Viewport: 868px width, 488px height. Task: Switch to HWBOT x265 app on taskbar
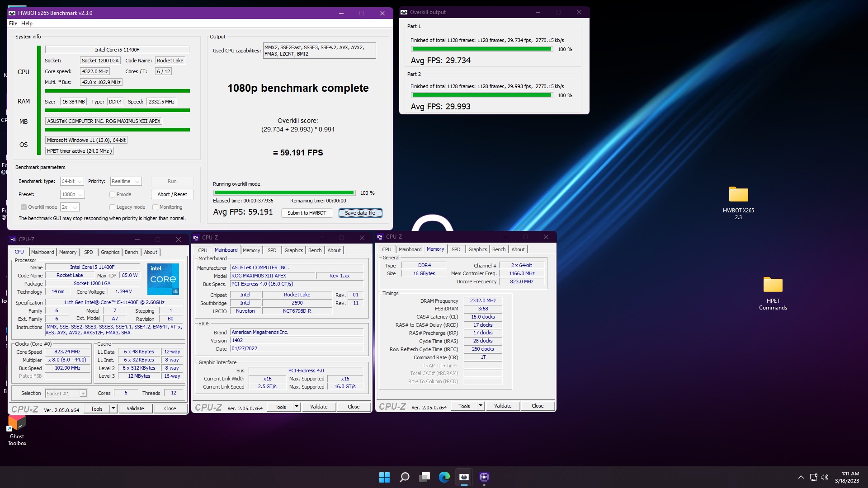pyautogui.click(x=464, y=477)
